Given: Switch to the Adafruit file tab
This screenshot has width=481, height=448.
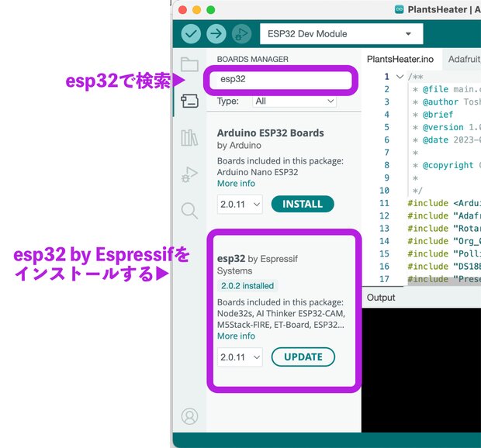Looking at the screenshot, I should (464, 59).
